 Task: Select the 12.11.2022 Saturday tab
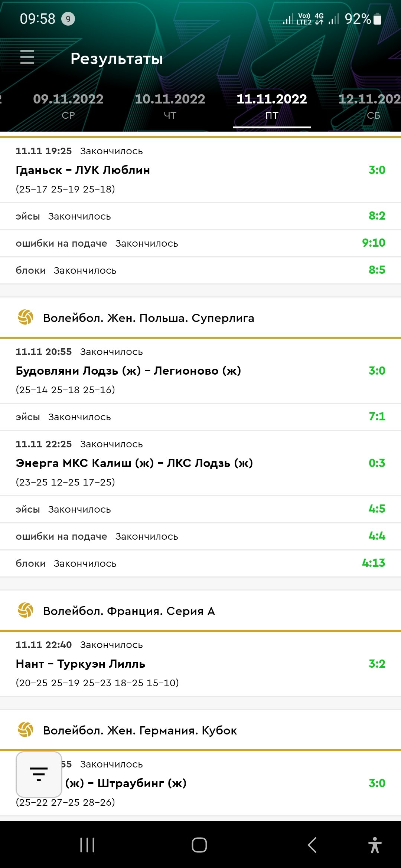[369, 106]
